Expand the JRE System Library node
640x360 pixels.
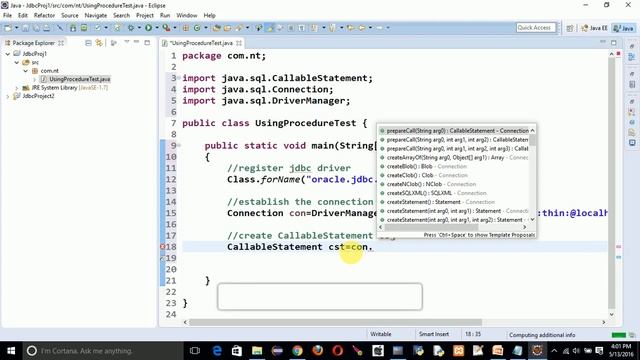pos(17,88)
